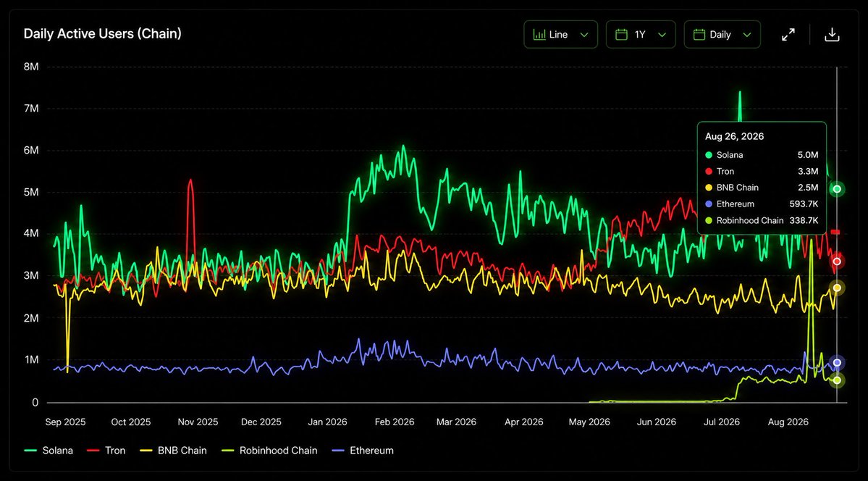The image size is (868, 481).
Task: Click the Daily Active Users (Chain) title
Action: point(102,34)
